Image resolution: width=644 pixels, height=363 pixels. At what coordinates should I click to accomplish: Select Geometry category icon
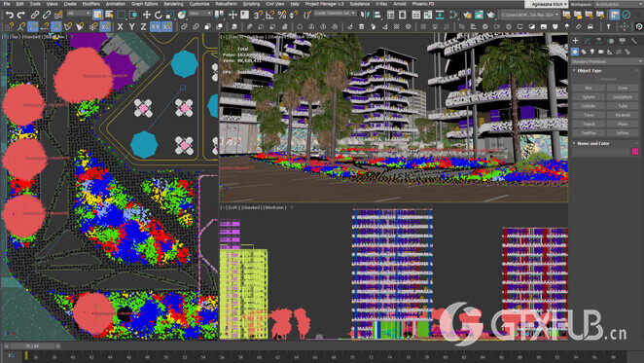pyautogui.click(x=575, y=52)
